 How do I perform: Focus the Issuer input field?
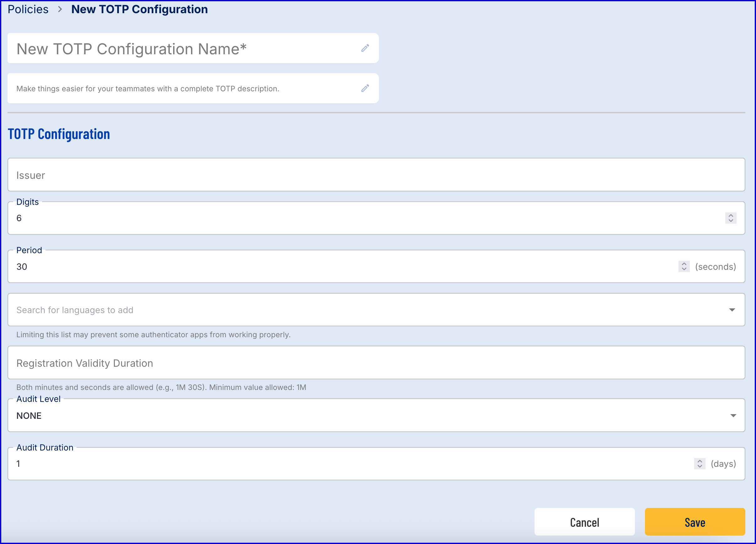tap(376, 175)
